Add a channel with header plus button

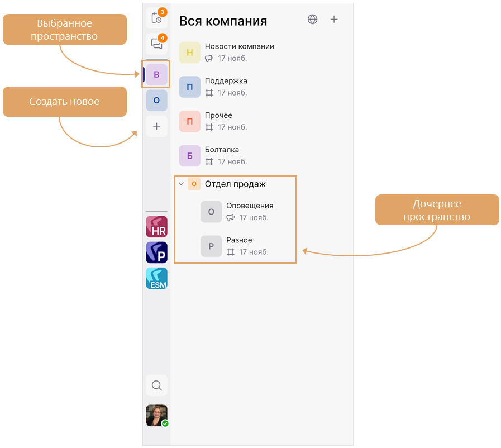(334, 20)
